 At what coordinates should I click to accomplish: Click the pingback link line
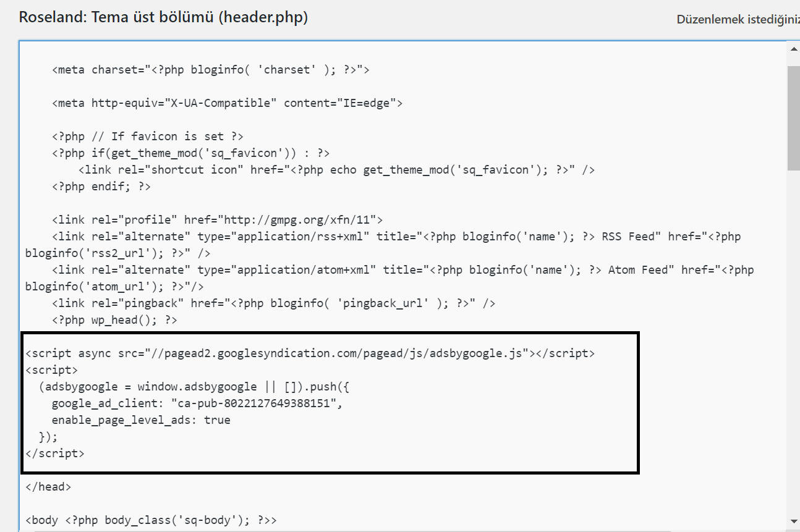pos(273,303)
